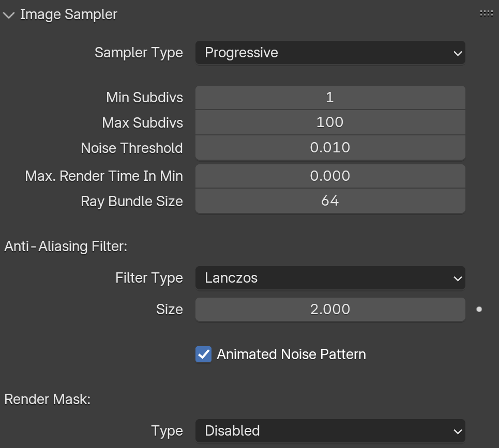Click the chevron arrow on Disabled dropdown
Image resolution: width=499 pixels, height=448 pixels.
[458, 432]
